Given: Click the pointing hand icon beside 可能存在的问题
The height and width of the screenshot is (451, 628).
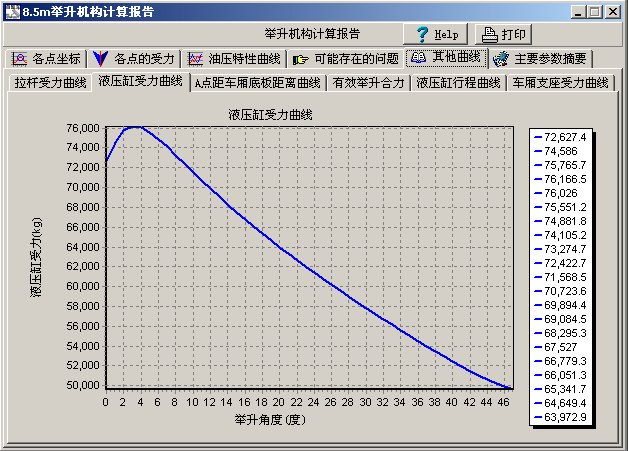Looking at the screenshot, I should pyautogui.click(x=300, y=60).
